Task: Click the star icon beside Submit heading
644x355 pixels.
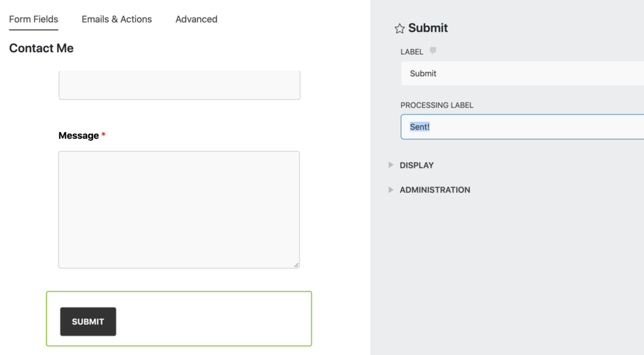Action: point(399,28)
